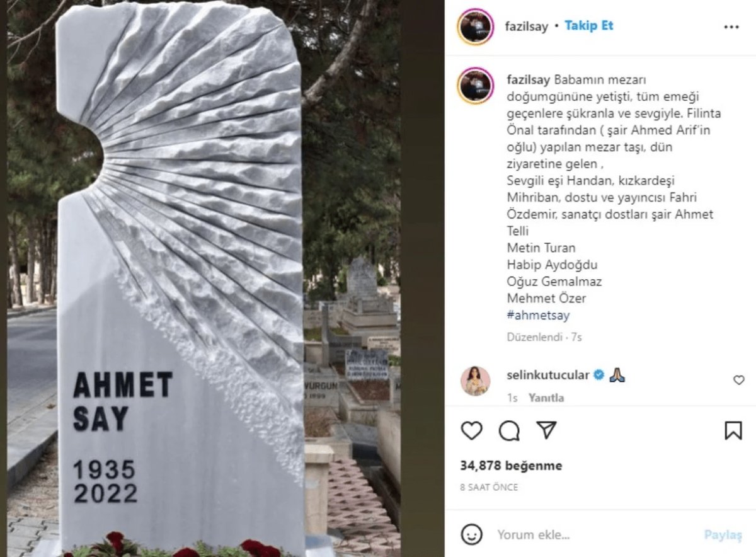Save post with bookmark icon

tap(733, 430)
